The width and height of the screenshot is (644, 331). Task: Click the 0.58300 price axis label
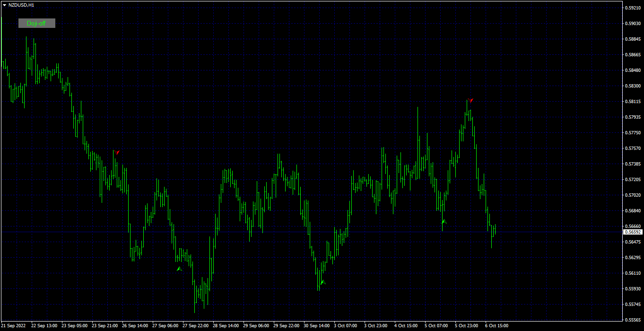pos(634,86)
